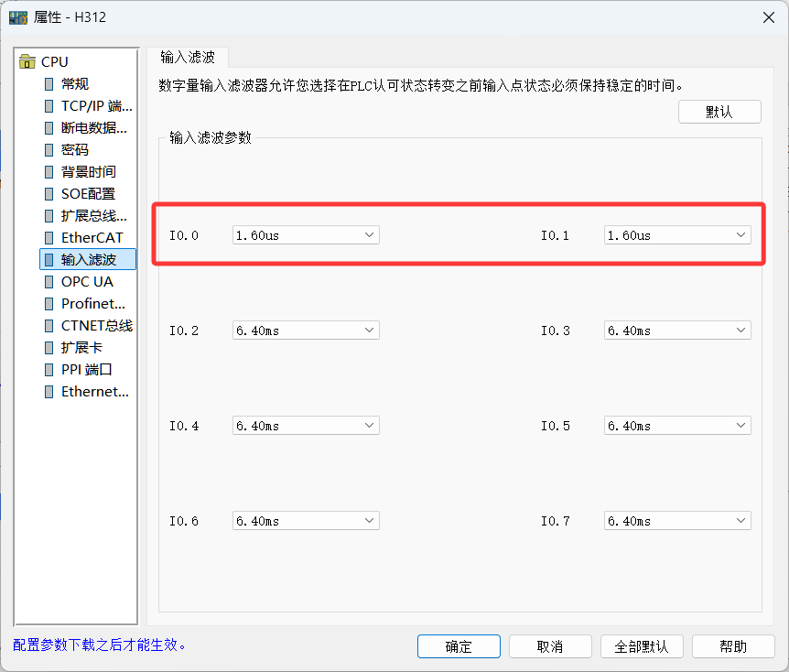Viewport: 789px width, 672px height.
Task: Open the I0.6 filter time dropdown
Action: [306, 521]
